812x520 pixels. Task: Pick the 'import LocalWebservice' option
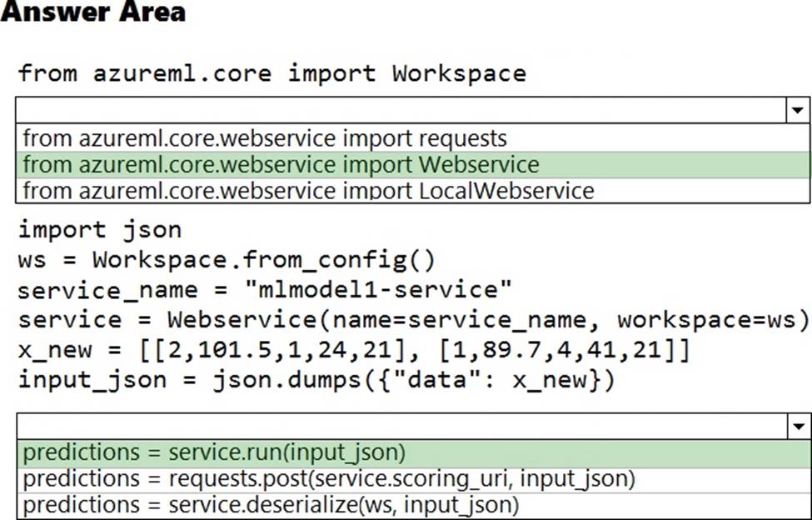pos(308,191)
